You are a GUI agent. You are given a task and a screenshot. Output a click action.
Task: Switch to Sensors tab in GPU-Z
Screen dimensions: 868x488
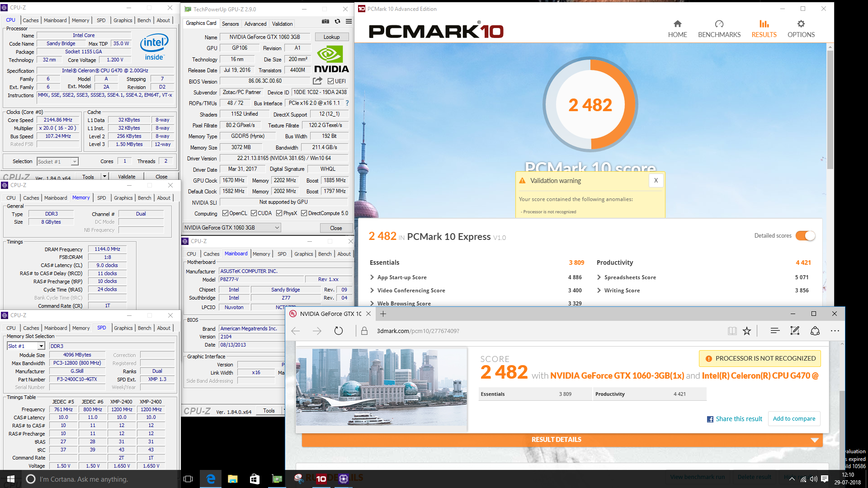pos(230,23)
